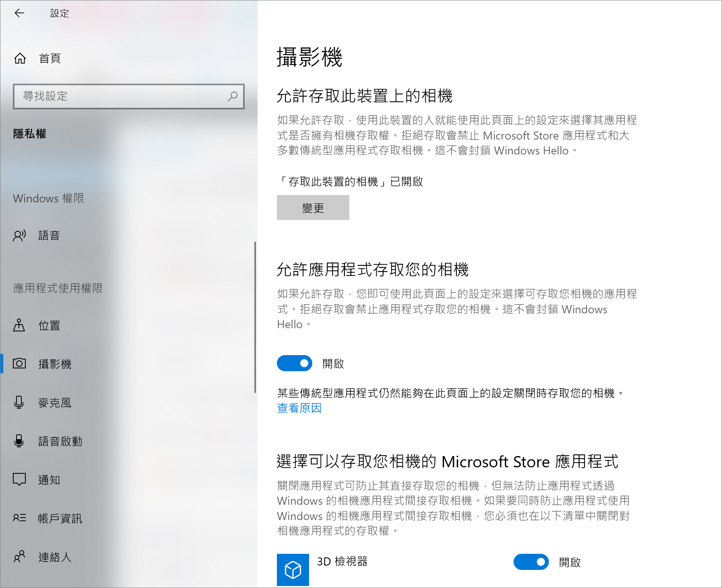
Task: Click the Notifications (通知) icon
Action: (x=19, y=479)
